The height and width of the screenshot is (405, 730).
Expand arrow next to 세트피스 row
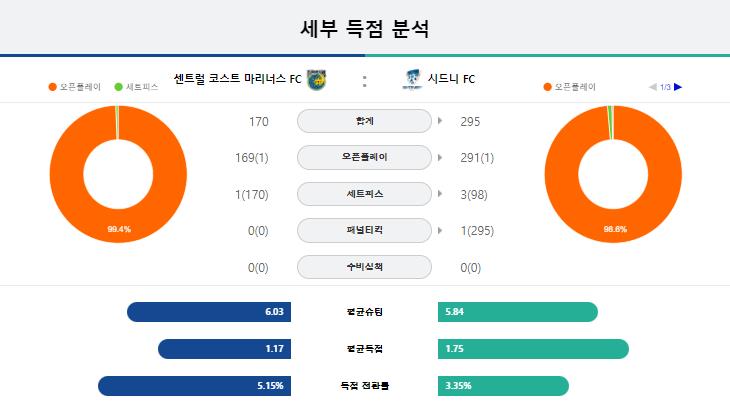pyautogui.click(x=440, y=194)
